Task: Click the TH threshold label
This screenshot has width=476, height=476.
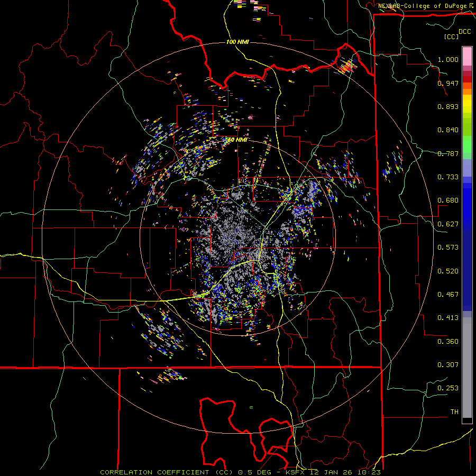Action: pyautogui.click(x=454, y=412)
